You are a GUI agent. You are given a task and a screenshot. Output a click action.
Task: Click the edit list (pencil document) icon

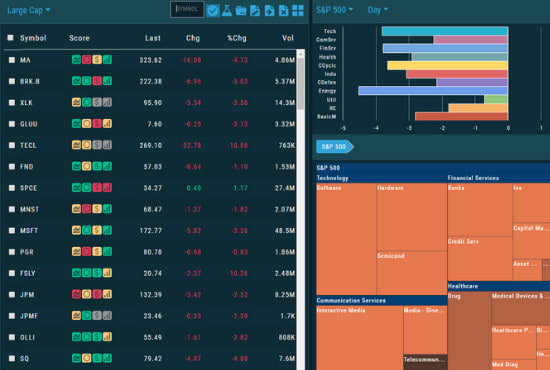255,11
